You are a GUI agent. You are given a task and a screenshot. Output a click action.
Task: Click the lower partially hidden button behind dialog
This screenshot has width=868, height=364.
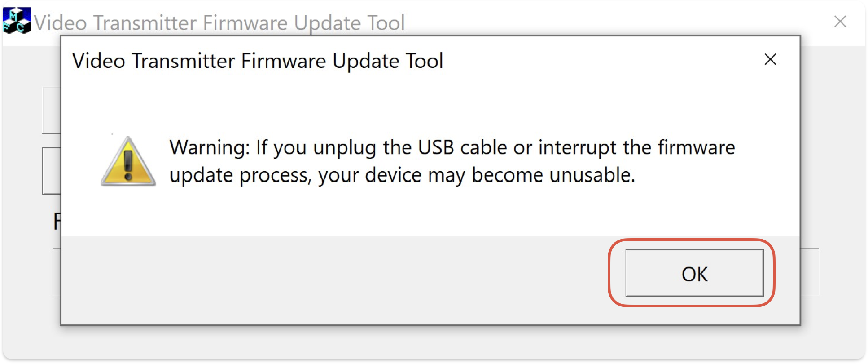click(x=51, y=171)
